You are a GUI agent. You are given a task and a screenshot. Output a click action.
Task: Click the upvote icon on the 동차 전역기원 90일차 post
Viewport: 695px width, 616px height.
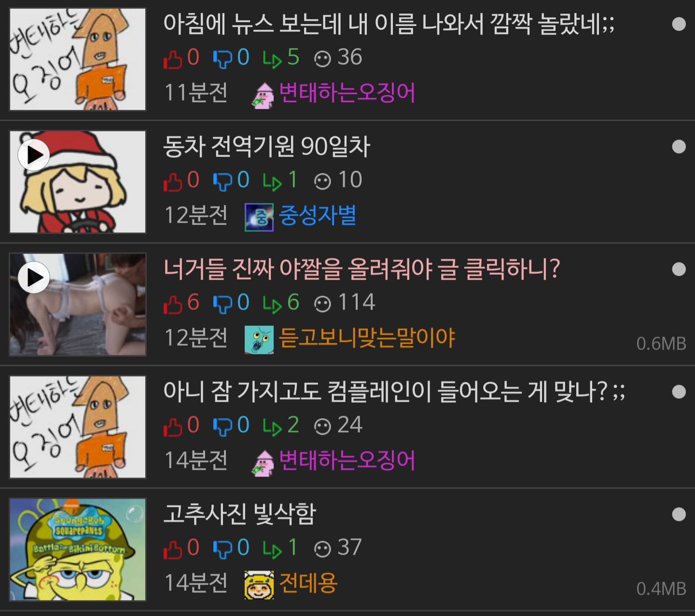[172, 182]
